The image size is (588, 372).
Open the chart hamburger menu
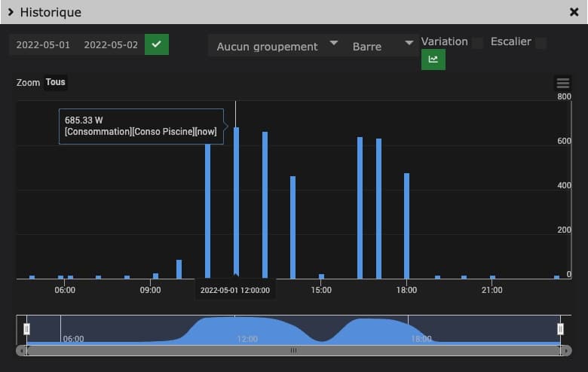click(562, 83)
